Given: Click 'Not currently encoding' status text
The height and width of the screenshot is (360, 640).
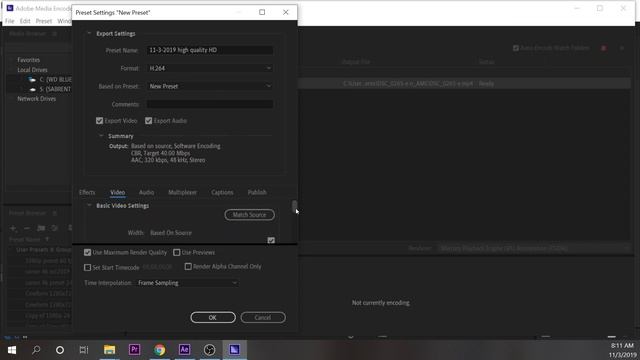Looking at the screenshot, I should click(381, 303).
